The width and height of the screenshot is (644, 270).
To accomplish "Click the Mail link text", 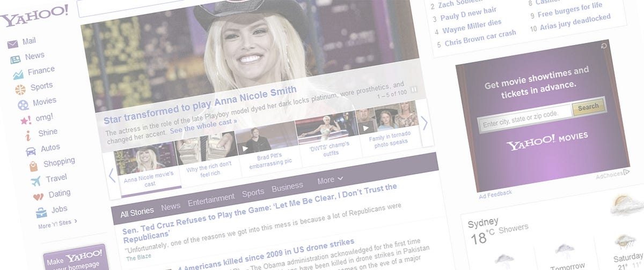I will (x=30, y=41).
